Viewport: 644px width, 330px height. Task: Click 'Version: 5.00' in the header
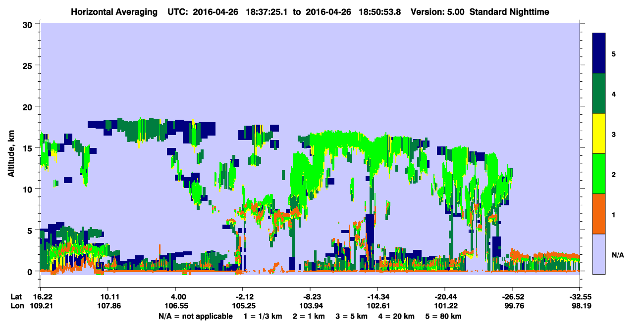[x=437, y=11]
